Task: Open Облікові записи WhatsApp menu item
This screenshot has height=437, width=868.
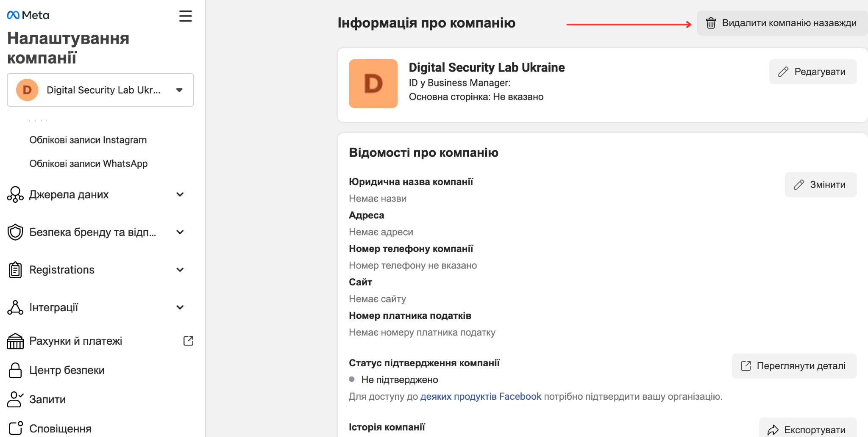Action: click(x=88, y=164)
